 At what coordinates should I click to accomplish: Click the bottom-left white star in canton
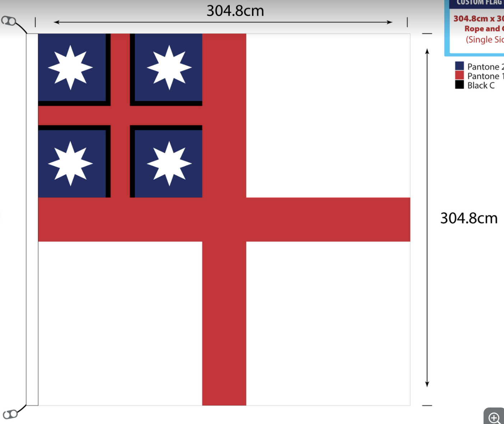pos(70,163)
